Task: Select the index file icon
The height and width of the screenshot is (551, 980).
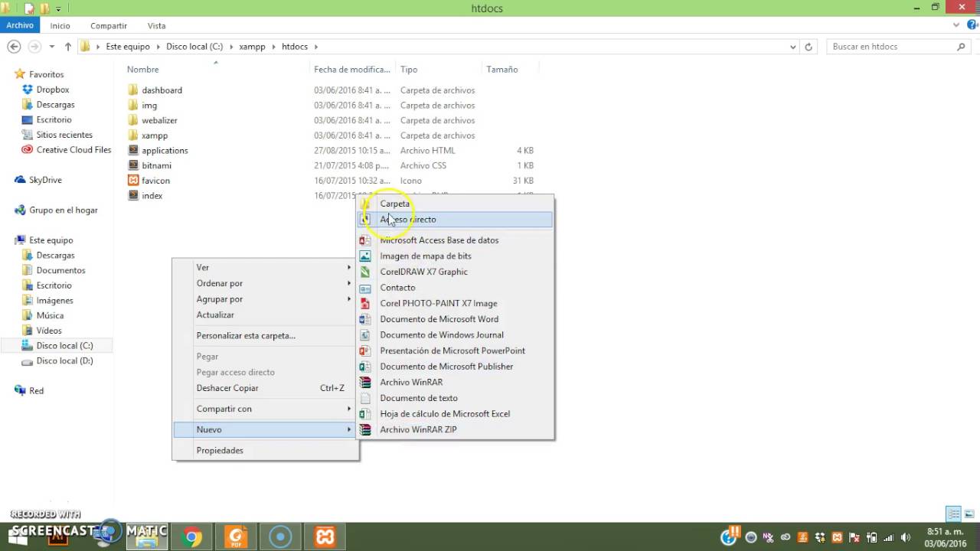Action: (133, 196)
